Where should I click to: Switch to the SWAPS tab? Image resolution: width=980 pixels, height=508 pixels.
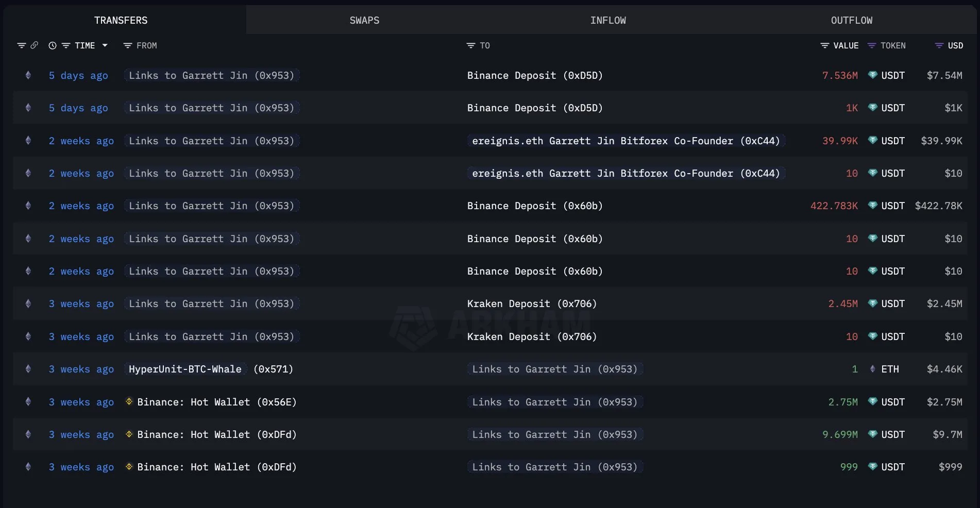[x=364, y=20]
